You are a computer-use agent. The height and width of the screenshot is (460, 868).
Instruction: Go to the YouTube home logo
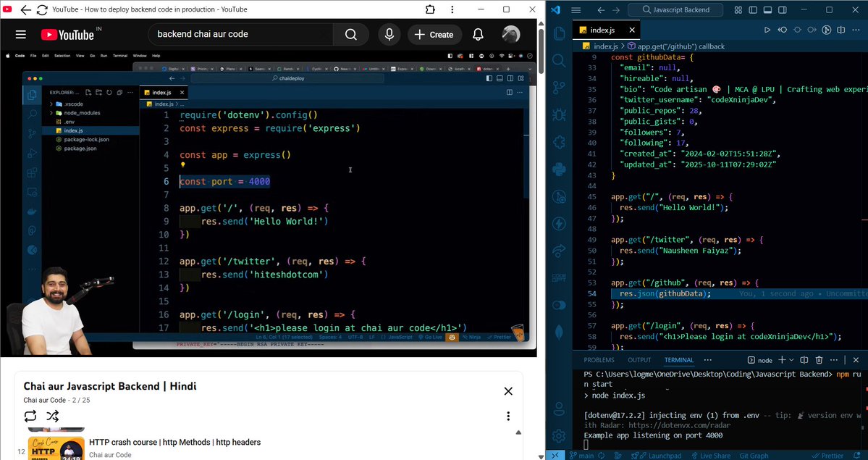coord(67,34)
